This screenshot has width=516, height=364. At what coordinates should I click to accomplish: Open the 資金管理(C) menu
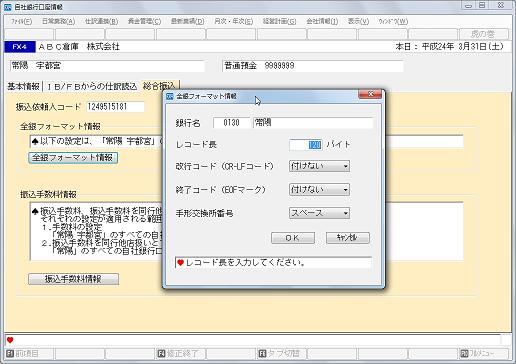point(144,21)
